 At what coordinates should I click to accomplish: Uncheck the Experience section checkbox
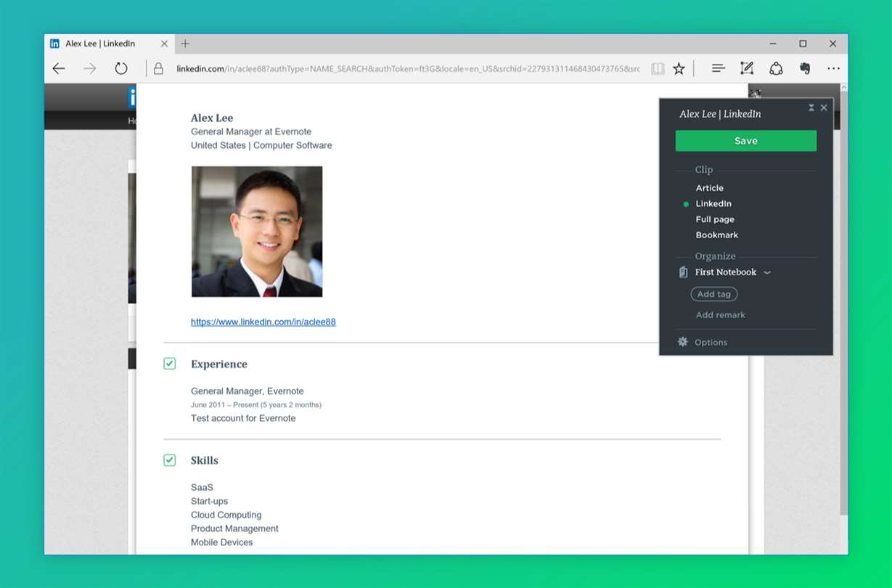click(169, 364)
